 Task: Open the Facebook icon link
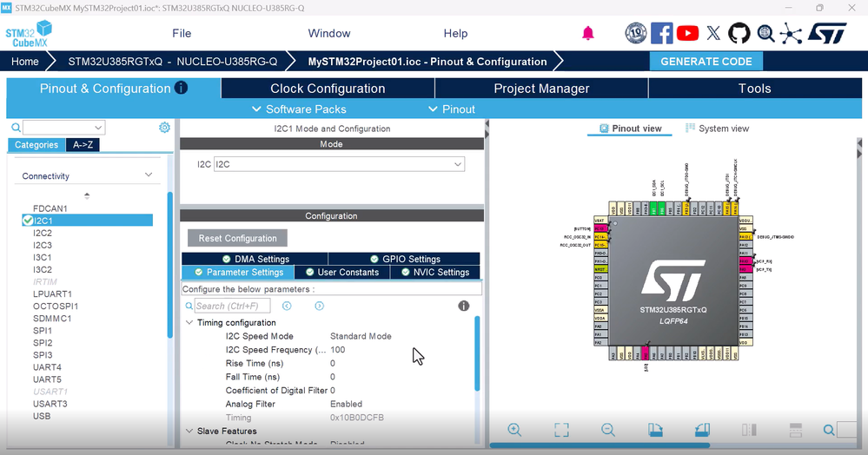point(661,33)
